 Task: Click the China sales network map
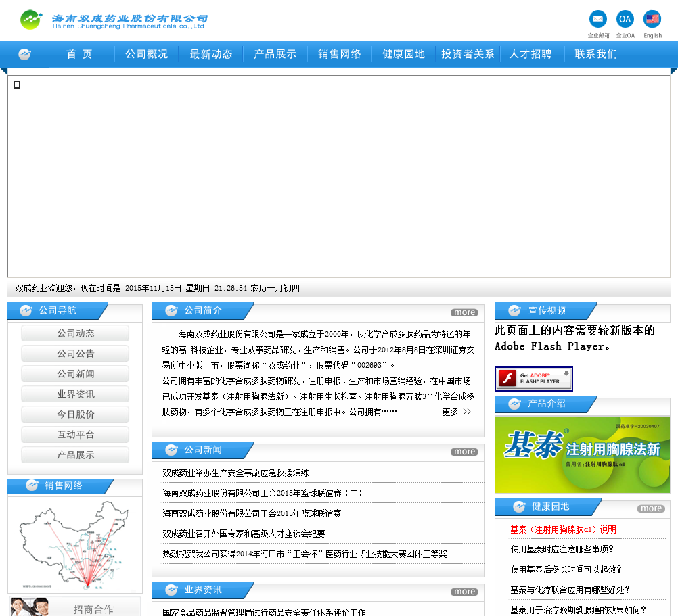tap(74, 545)
